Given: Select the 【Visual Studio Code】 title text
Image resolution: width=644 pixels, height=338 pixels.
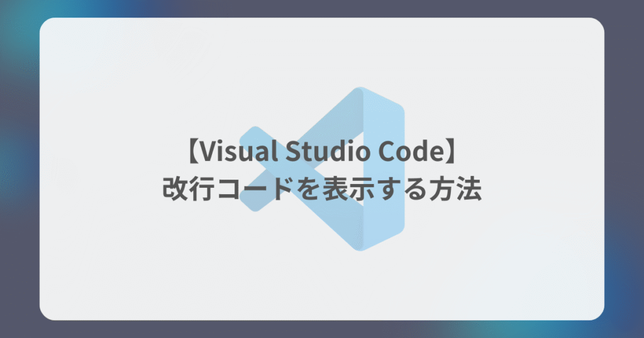Looking at the screenshot, I should [322, 151].
